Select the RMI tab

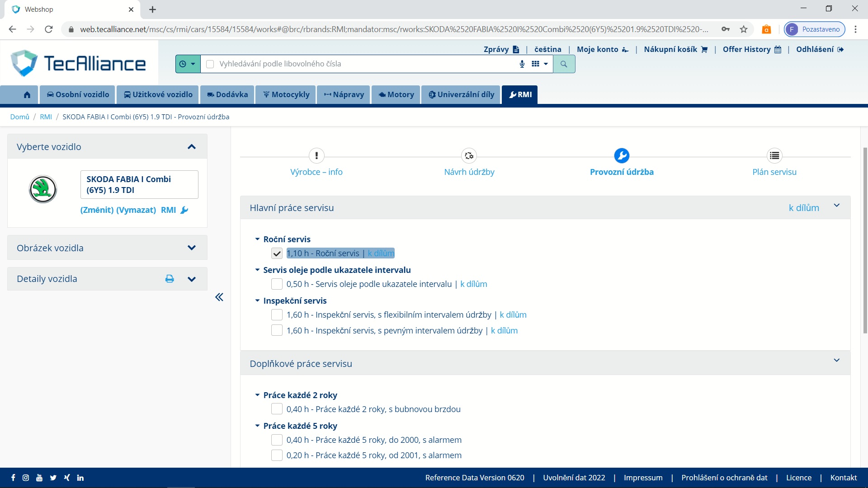pos(520,94)
